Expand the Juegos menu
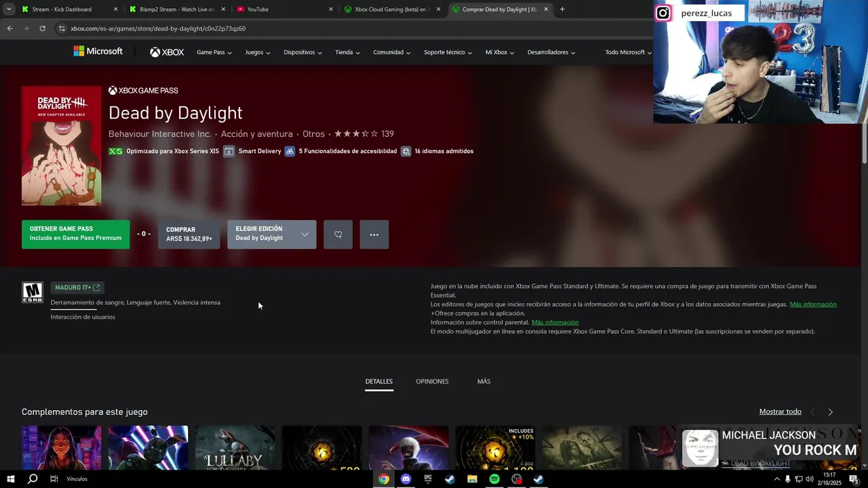 point(258,52)
